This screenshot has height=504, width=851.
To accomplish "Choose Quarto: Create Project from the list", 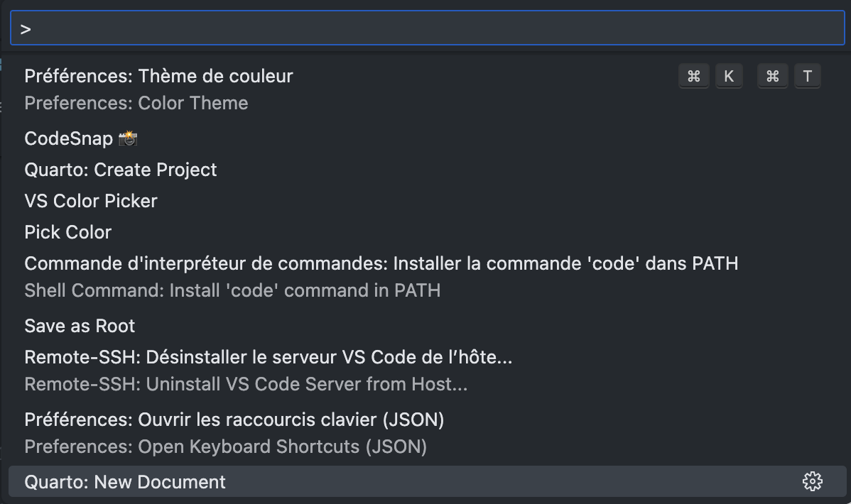I will 120,170.
